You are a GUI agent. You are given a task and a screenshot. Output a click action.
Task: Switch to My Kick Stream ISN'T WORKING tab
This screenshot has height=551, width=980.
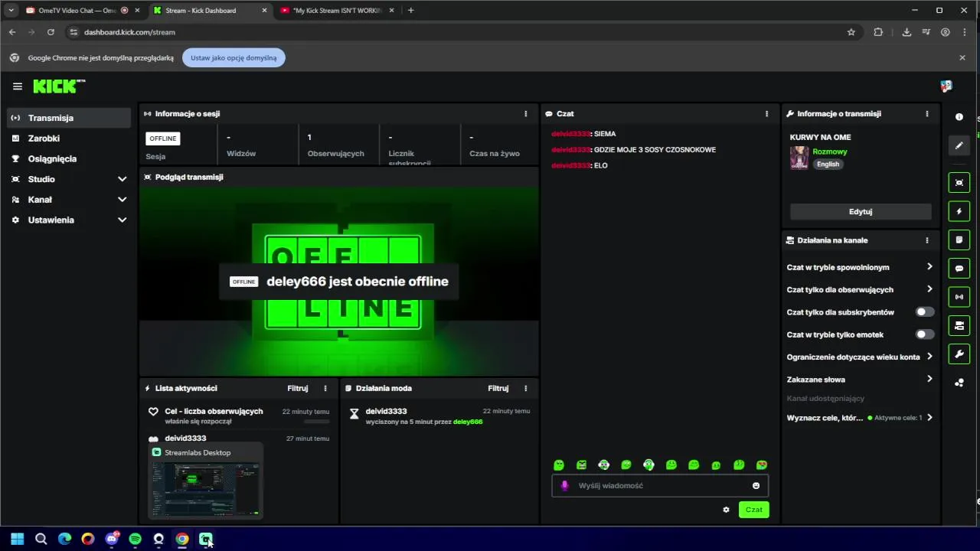(337, 11)
